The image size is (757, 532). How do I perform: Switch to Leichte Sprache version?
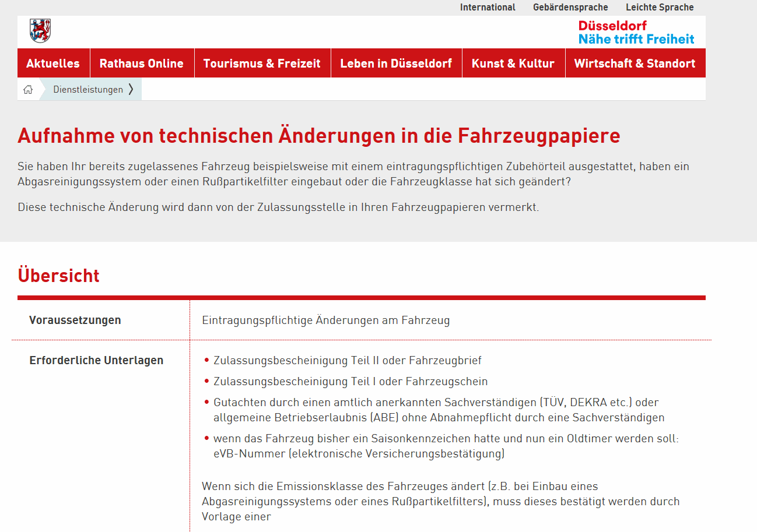tap(660, 8)
